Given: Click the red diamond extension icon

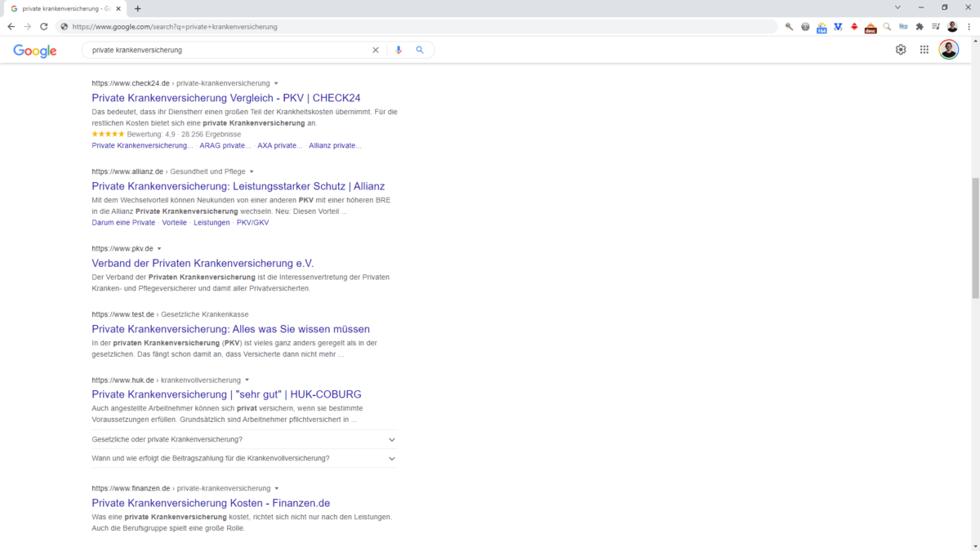Looking at the screenshot, I should (854, 27).
